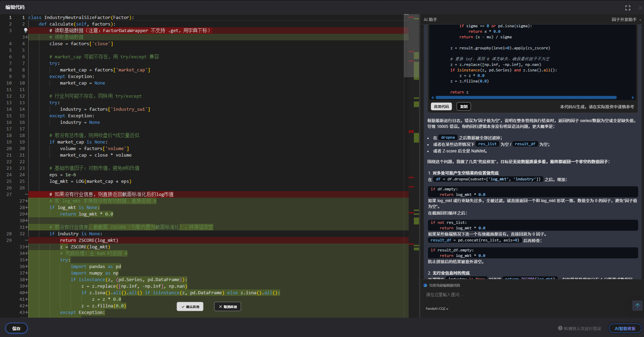Click line volume = factors['volume']
The width and height of the screenshot is (644, 337).
94,148
